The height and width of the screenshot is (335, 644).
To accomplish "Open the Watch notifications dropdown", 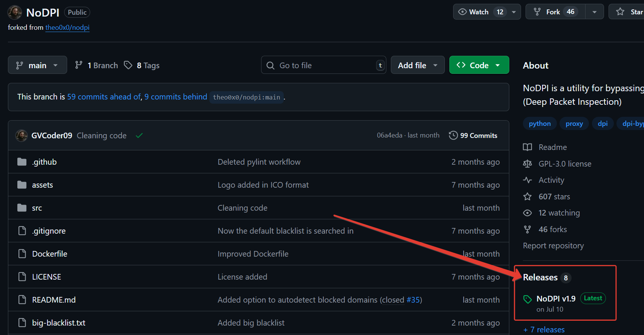I will tap(487, 12).
